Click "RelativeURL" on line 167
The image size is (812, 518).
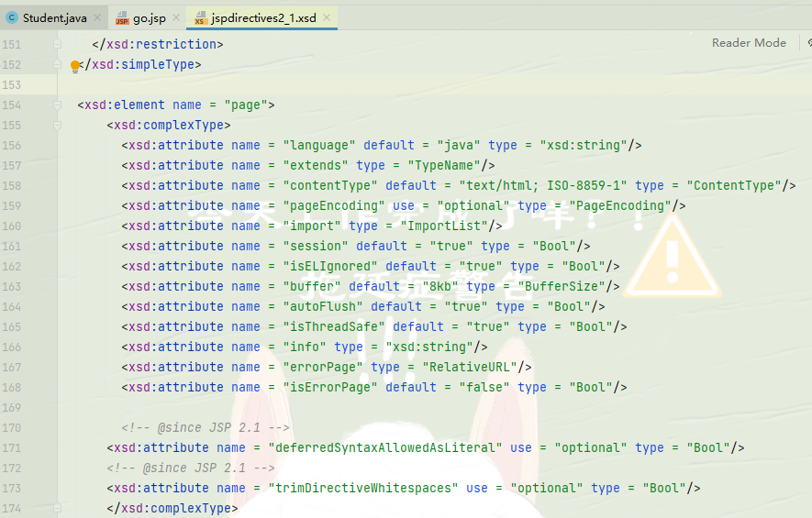[470, 368]
